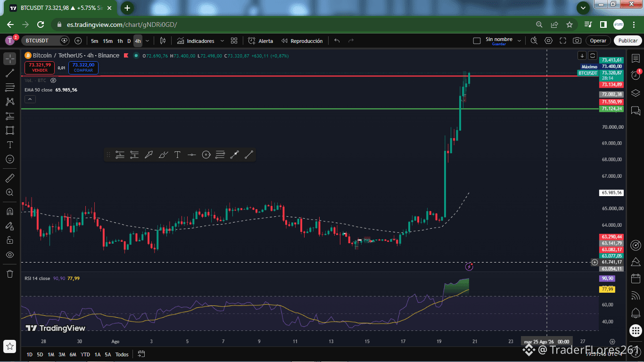Screen dimensions: 644x362
Task: Open the alerts clock panel icon
Action: pyautogui.click(x=636, y=75)
